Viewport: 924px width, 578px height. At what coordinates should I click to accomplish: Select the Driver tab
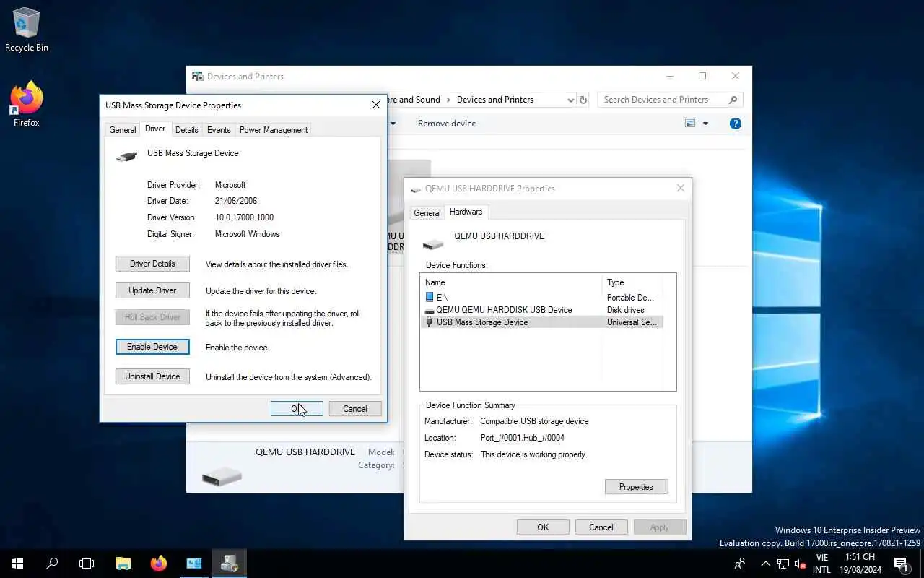[x=155, y=129]
